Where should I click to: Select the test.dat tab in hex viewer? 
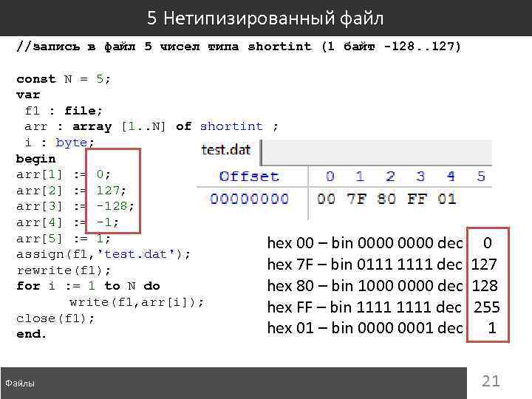[226, 149]
